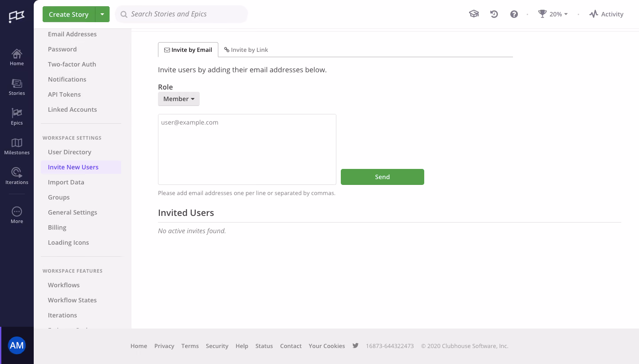Open User Directory settings
The image size is (639, 364).
click(70, 152)
